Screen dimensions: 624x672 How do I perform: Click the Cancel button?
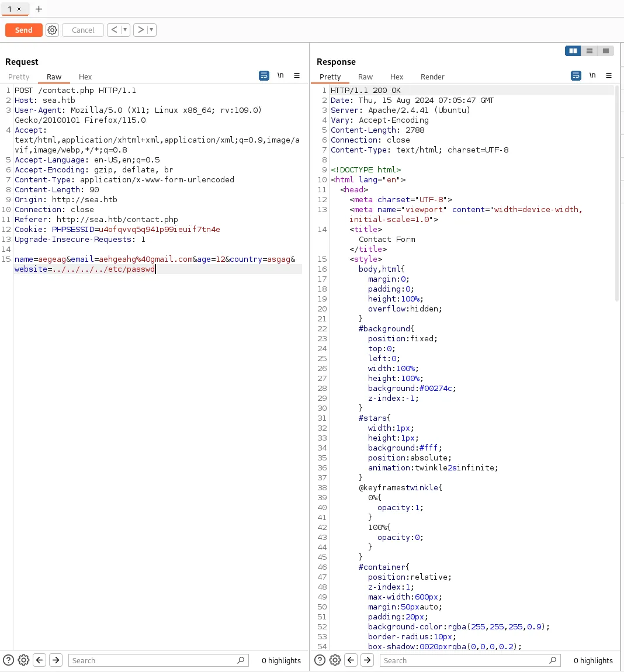[x=83, y=30]
